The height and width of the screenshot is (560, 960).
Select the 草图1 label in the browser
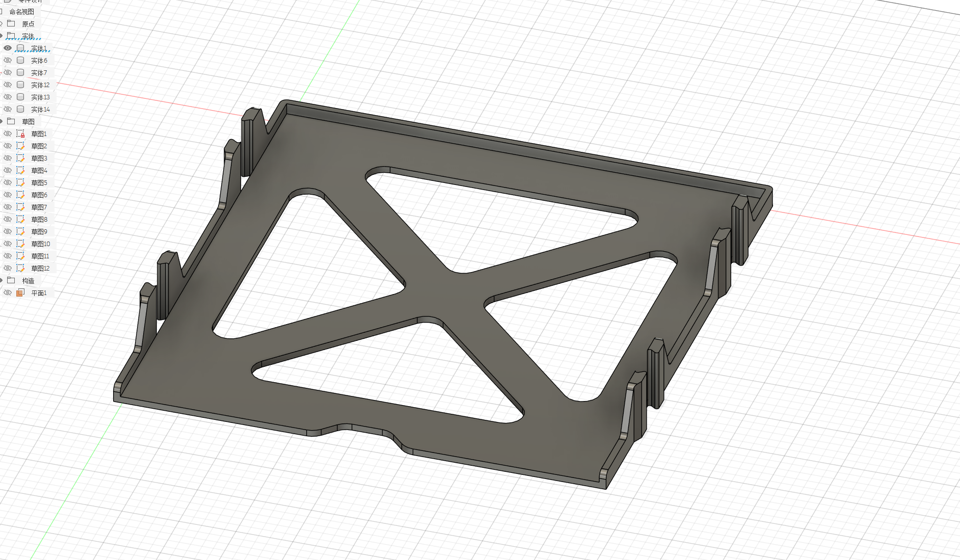(x=39, y=134)
